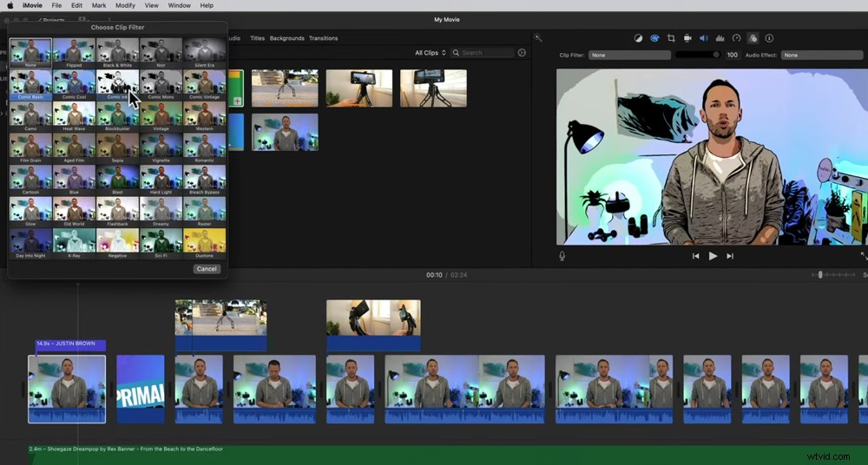Apply the Comic Basic filter
Screen dimensions: 868x465
click(x=30, y=85)
